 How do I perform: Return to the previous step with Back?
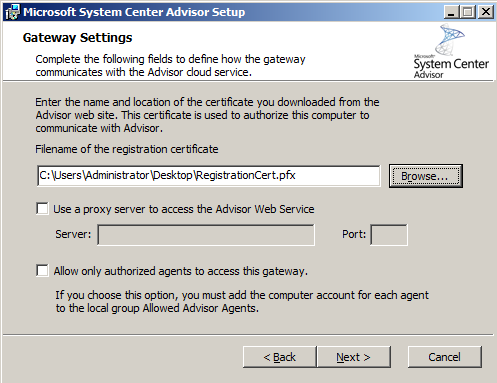click(x=280, y=357)
